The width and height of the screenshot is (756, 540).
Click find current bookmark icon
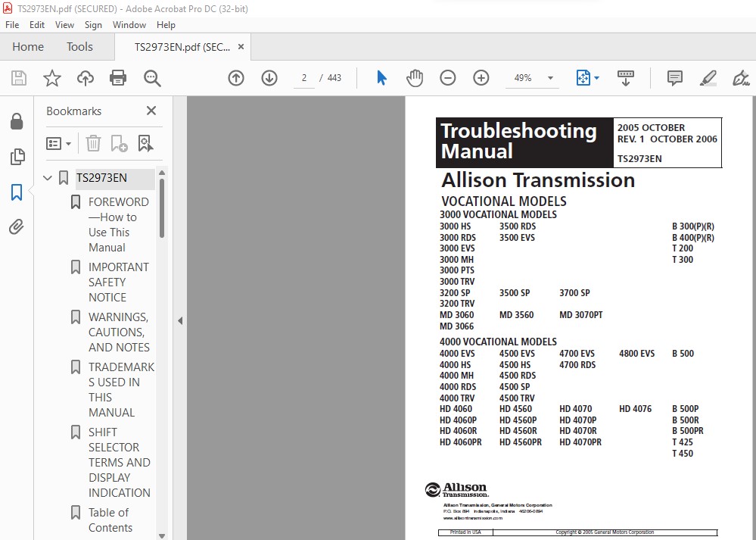(145, 143)
